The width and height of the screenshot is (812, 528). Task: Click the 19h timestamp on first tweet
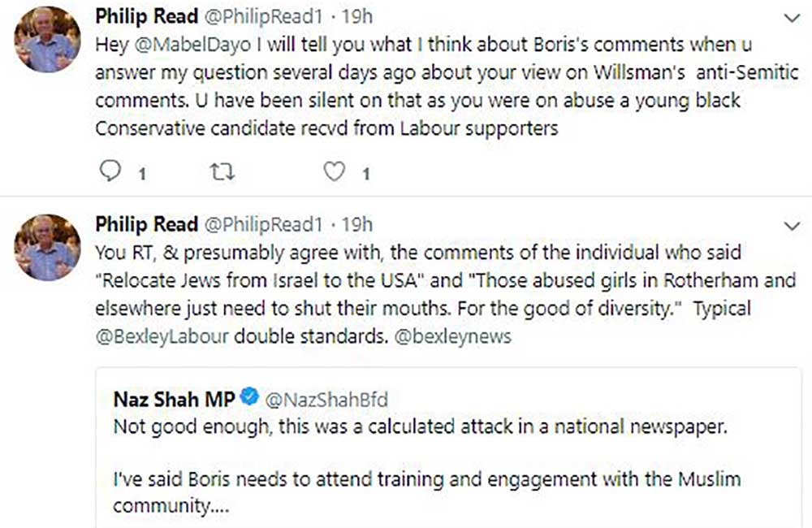(x=356, y=17)
